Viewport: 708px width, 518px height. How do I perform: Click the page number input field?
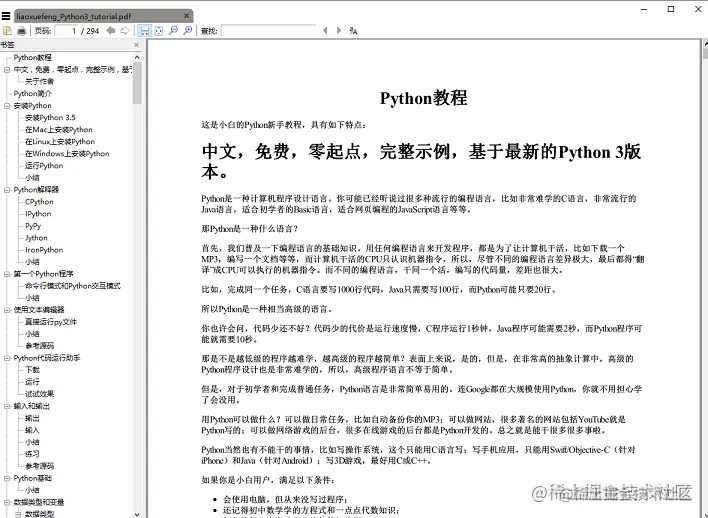(66, 31)
